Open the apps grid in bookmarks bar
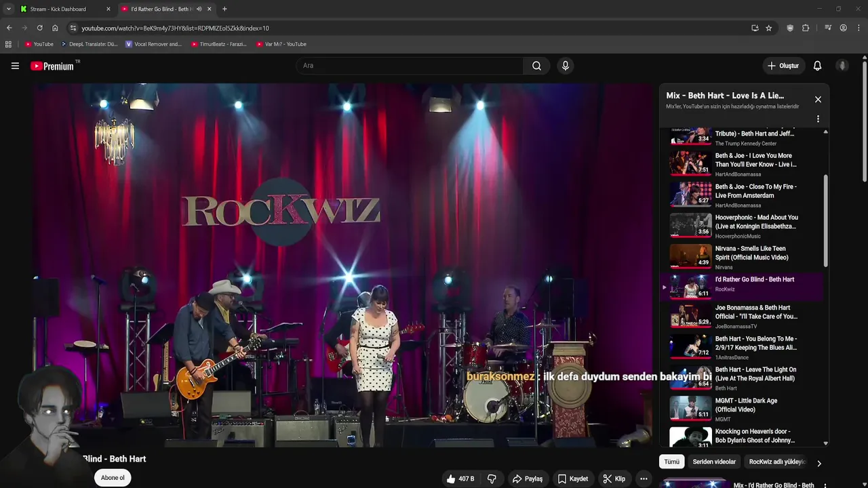 [x=8, y=44]
